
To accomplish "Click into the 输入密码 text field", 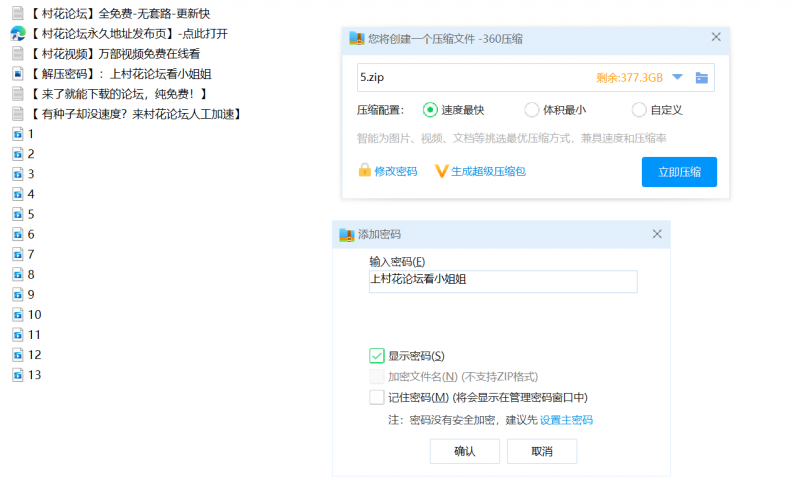I will pyautogui.click(x=502, y=281).
